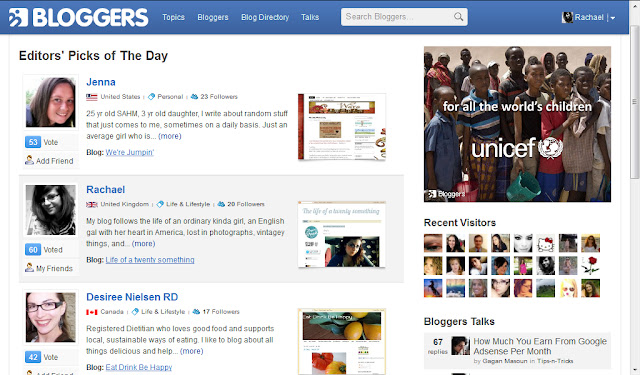Screen dimensions: 640x375
Task: Click the pink dress visitor avatar
Action: [x=523, y=266]
